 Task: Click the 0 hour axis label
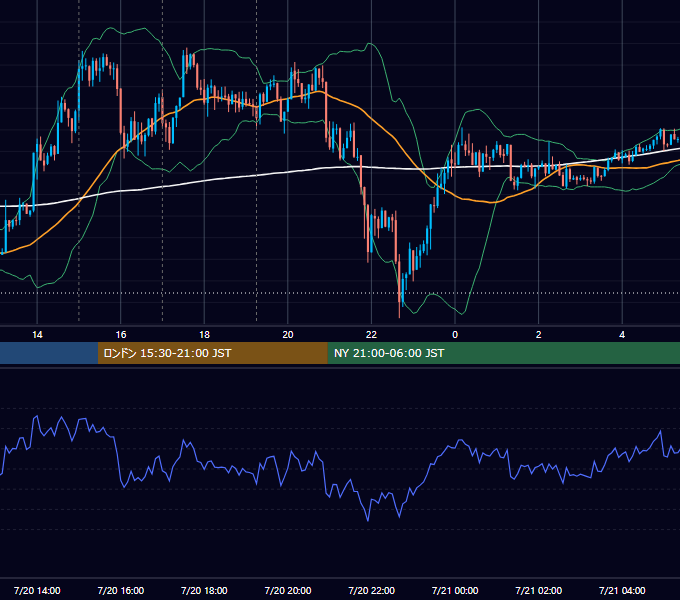[455, 335]
